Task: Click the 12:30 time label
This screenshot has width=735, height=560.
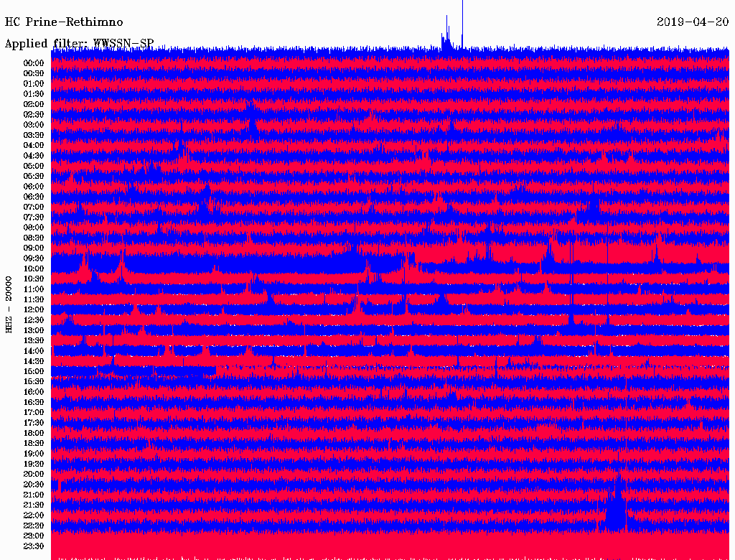Action: pyautogui.click(x=34, y=320)
